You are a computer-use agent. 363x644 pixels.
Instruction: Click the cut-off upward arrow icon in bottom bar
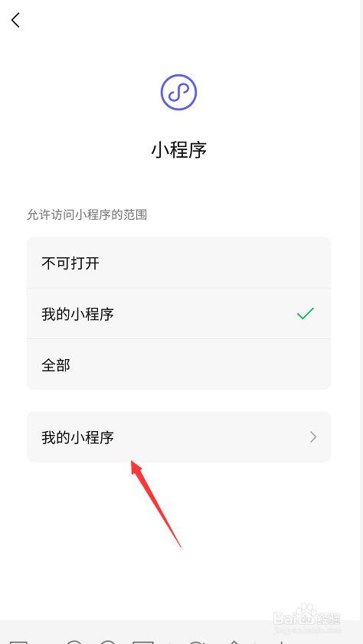coord(234,642)
